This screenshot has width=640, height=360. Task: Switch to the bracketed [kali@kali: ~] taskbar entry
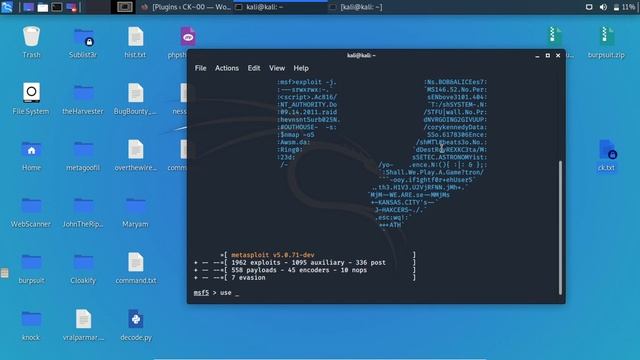(x=355, y=7)
